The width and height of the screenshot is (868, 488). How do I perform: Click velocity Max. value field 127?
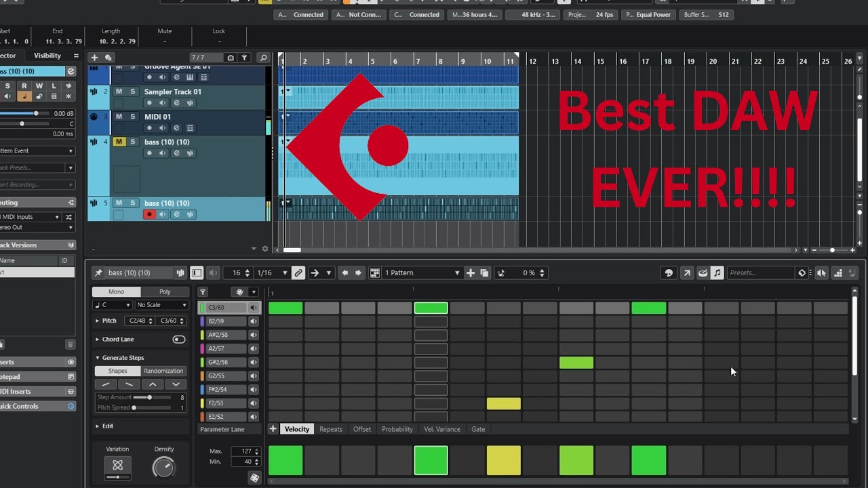245,451
